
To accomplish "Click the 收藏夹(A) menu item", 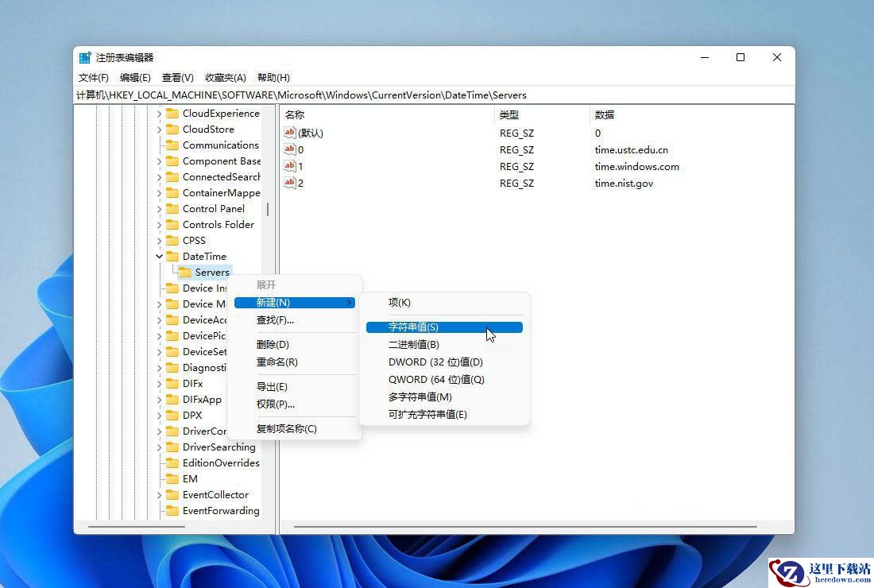I will (x=225, y=77).
